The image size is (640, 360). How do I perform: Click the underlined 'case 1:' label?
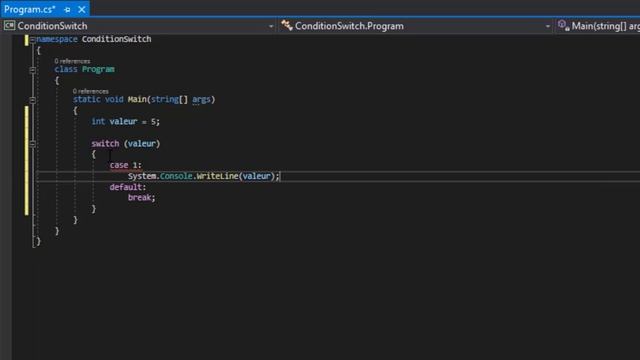[x=125, y=165]
